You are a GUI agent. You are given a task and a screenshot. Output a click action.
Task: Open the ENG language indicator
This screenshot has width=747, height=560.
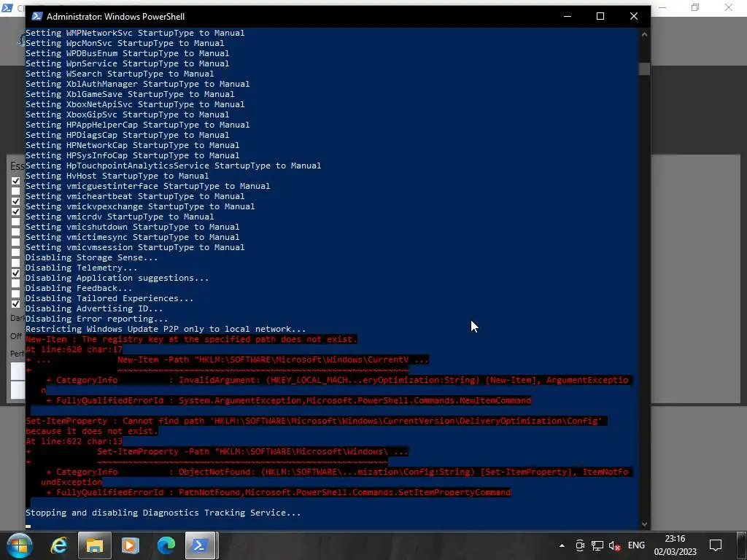(x=636, y=545)
